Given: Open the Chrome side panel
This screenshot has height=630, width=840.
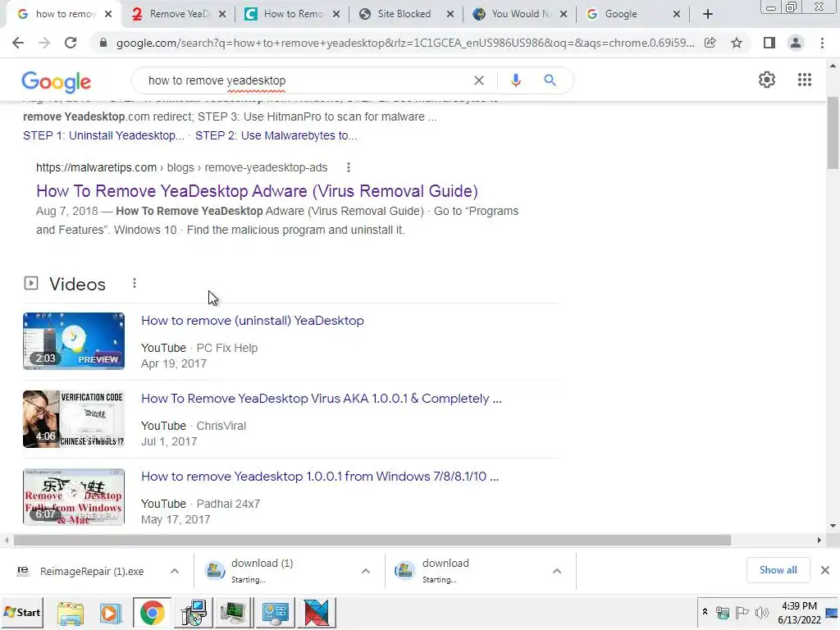Looking at the screenshot, I should coord(769,43).
